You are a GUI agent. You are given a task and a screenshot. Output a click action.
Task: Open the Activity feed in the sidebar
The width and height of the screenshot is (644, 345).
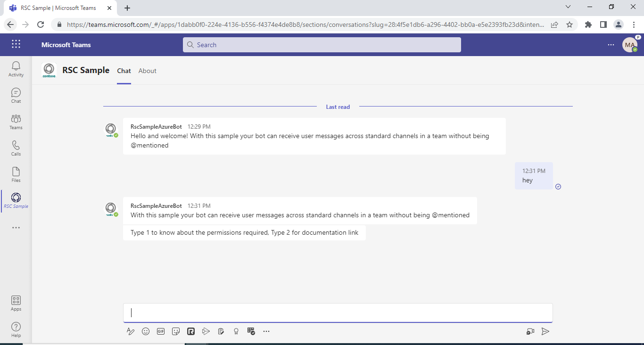point(16,69)
